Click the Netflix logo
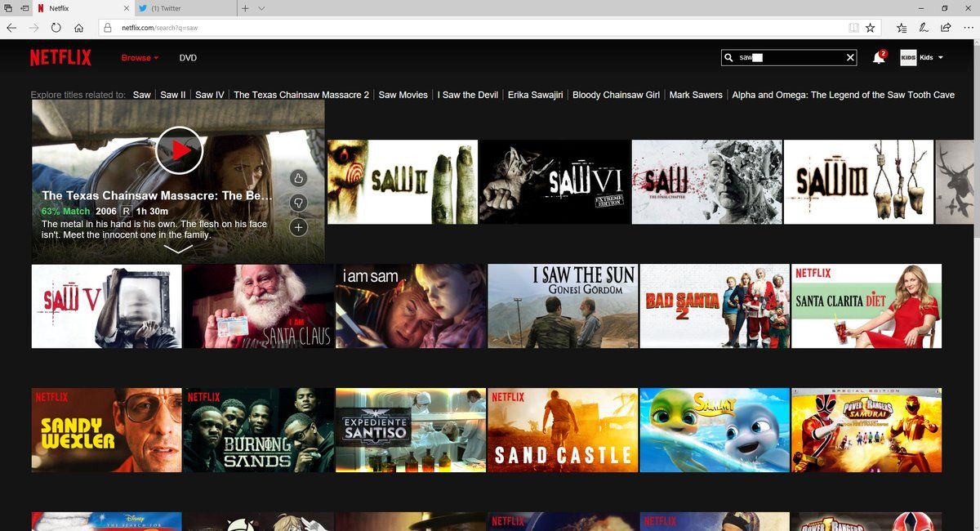 60,58
